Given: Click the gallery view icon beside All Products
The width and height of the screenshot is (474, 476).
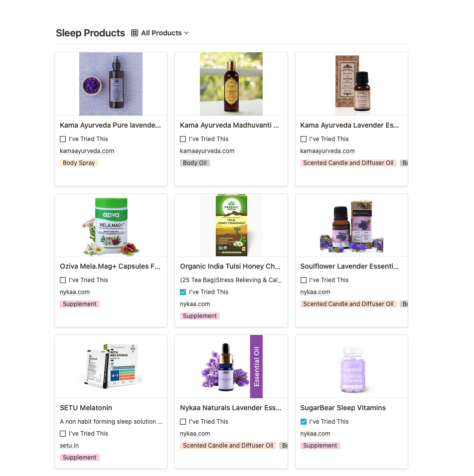Looking at the screenshot, I should [134, 33].
